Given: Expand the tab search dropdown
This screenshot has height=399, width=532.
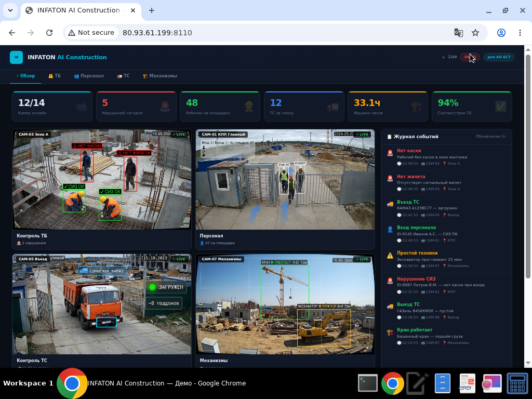Looking at the screenshot, I should (x=10, y=10).
